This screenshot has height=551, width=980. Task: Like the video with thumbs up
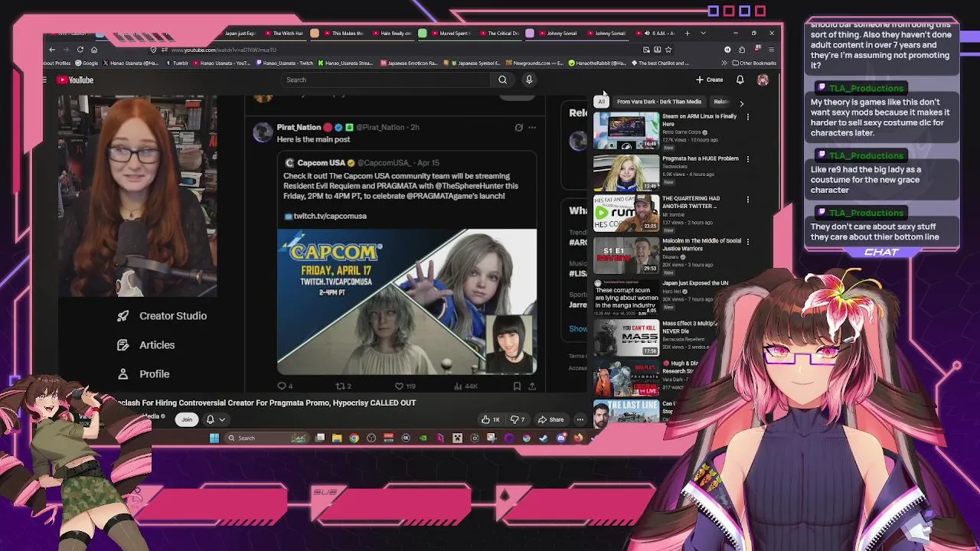pos(490,419)
